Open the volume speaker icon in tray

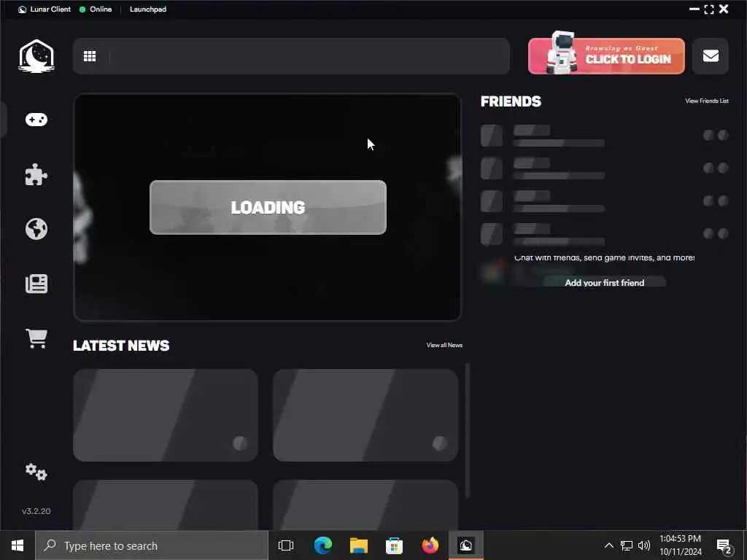(x=644, y=545)
